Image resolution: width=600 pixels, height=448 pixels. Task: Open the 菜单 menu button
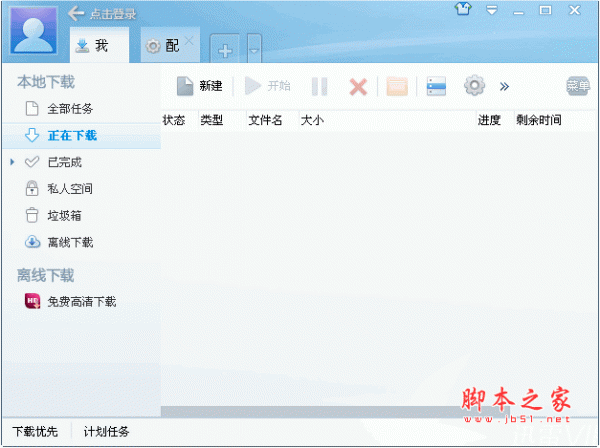[x=578, y=86]
